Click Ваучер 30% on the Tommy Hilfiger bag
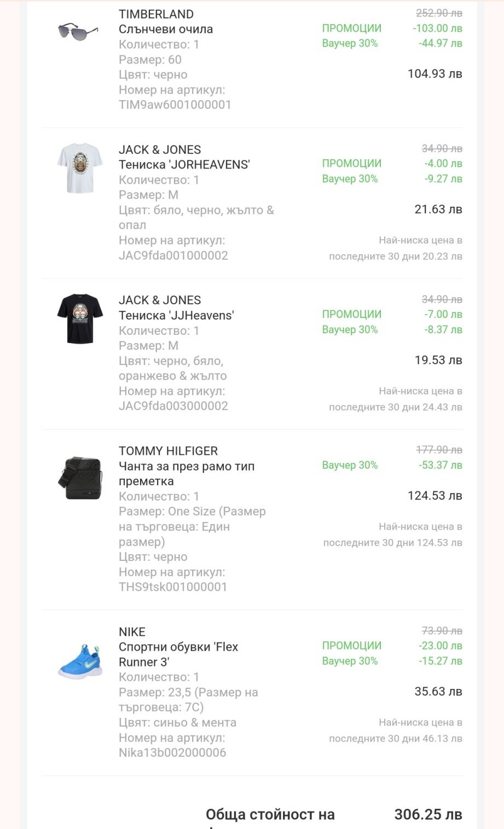 pos(350,465)
